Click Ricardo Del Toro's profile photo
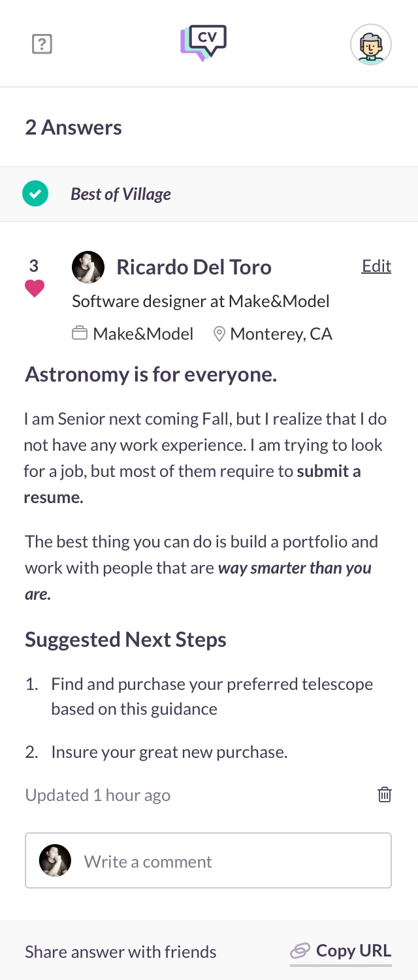418x980 pixels. coord(88,267)
